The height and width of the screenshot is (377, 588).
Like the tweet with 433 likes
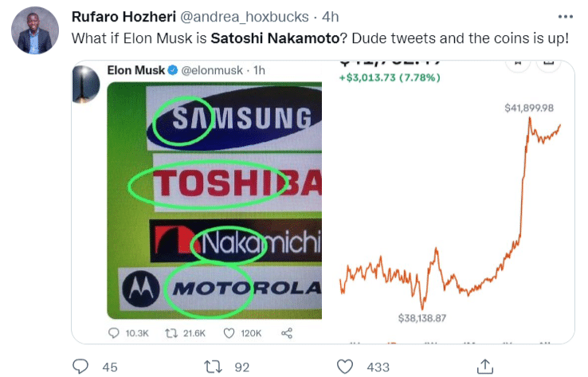pyautogui.click(x=345, y=366)
